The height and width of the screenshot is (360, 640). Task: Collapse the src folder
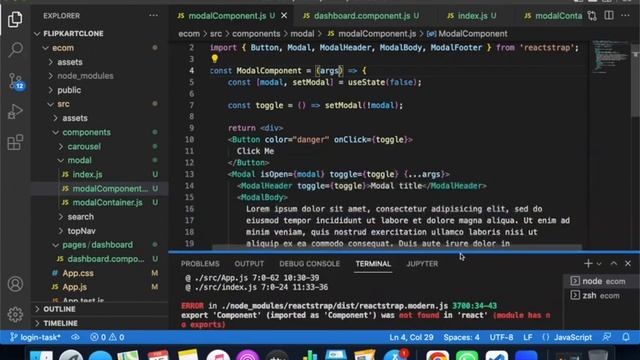point(100,104)
